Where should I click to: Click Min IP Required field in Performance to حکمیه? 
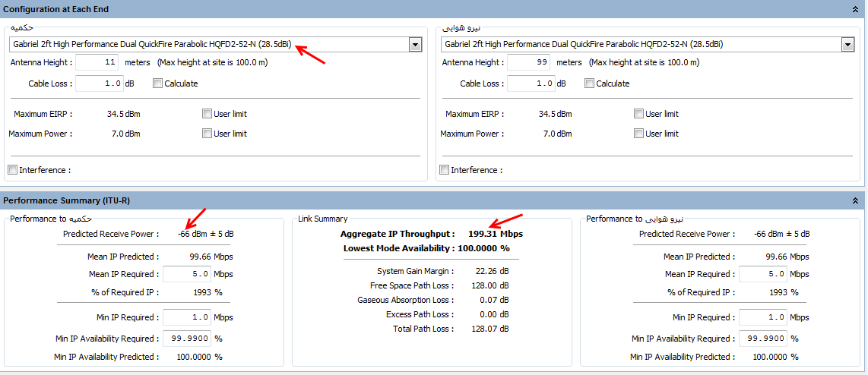[187, 317]
